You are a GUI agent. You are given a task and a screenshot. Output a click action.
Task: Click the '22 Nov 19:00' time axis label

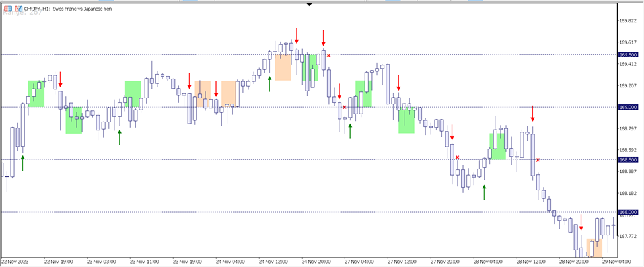click(x=59, y=261)
